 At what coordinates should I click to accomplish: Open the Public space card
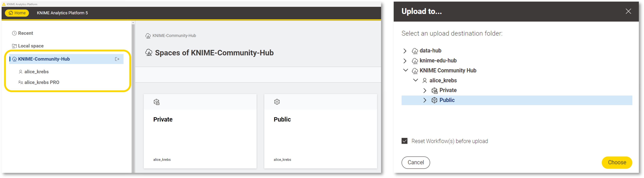click(321, 131)
